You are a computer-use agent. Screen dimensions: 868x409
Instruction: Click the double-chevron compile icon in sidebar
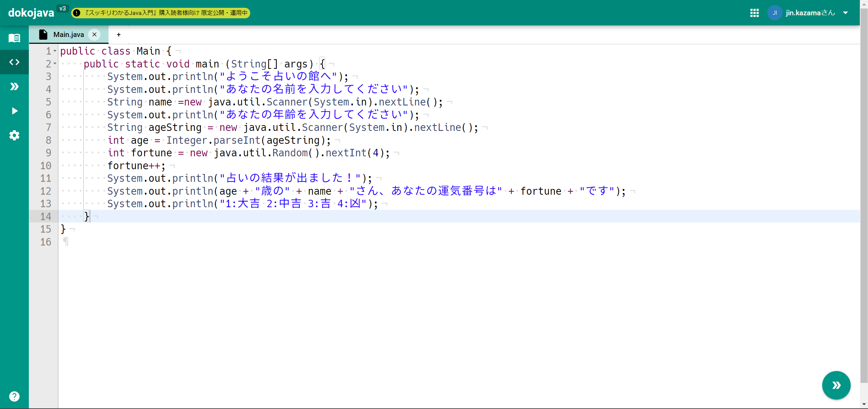[x=14, y=86]
